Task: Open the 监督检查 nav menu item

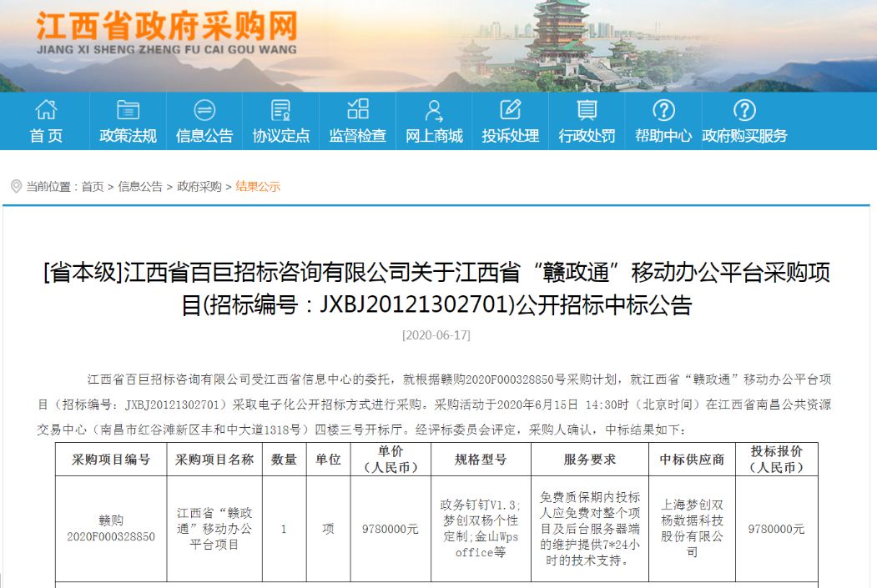Action: click(358, 136)
